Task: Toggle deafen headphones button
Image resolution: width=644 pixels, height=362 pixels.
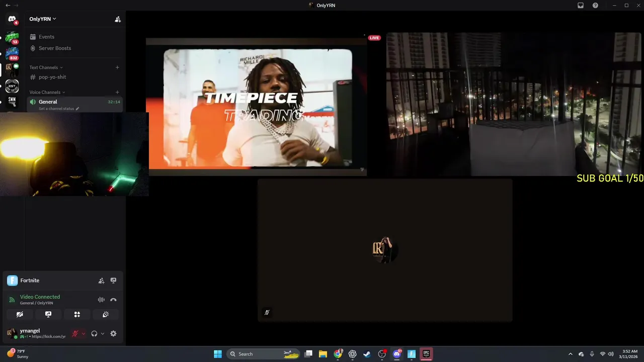Action: [x=94, y=333]
